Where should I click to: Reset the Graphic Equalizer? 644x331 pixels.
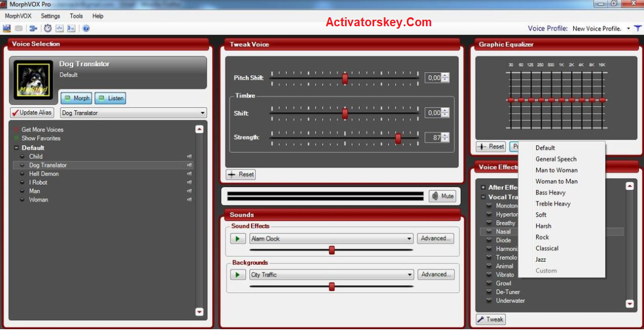pos(491,146)
